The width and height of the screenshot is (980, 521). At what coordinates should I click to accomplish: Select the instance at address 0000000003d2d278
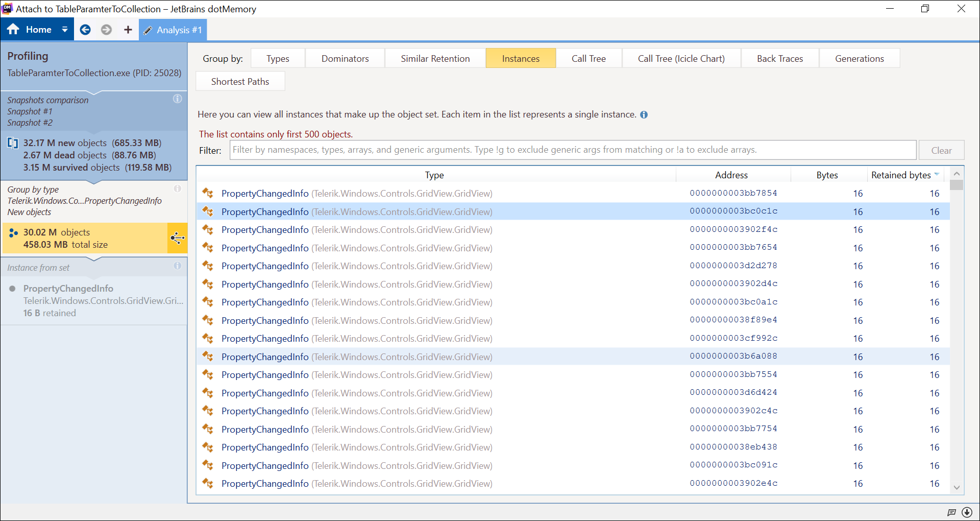click(x=573, y=266)
